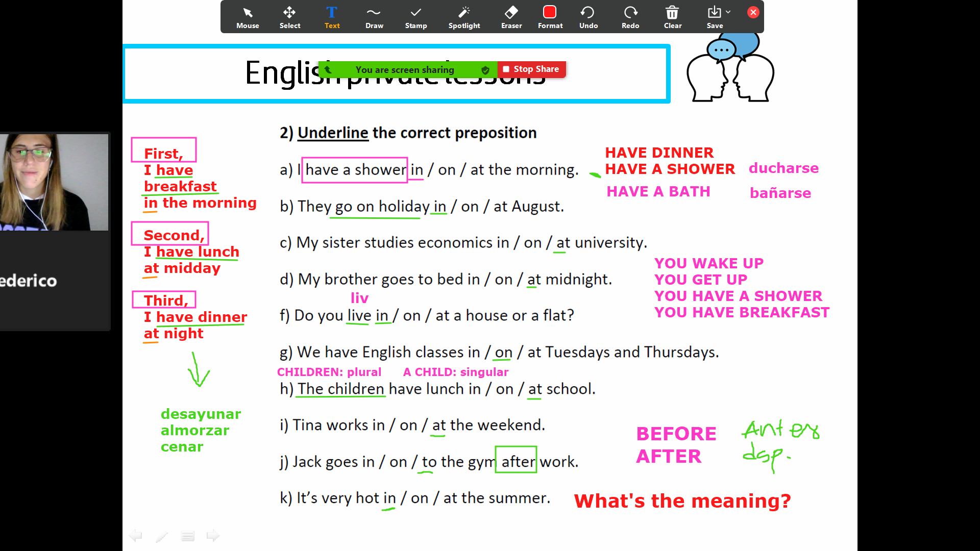Go to next slide arrow
980x551 pixels.
(213, 535)
